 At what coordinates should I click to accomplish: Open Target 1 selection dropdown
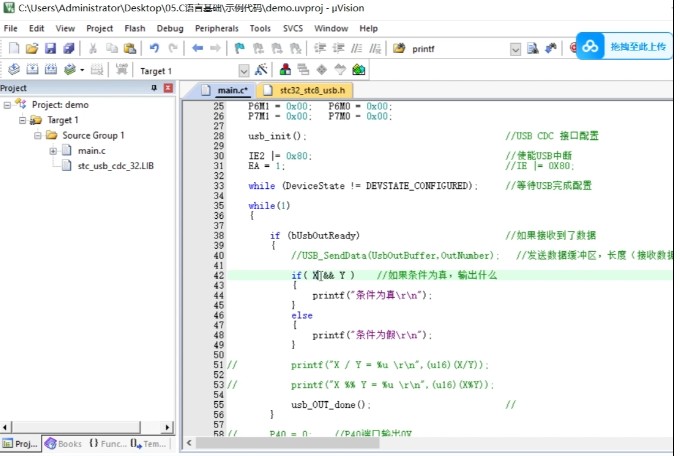(244, 70)
